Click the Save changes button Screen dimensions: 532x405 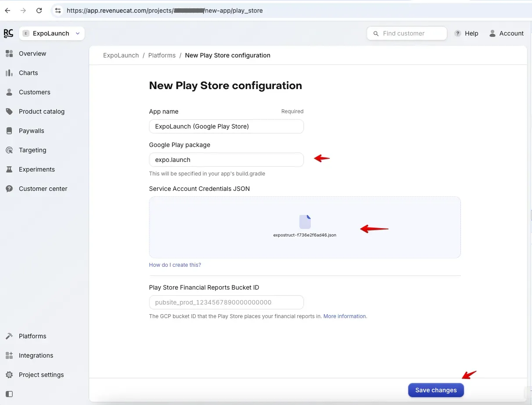pyautogui.click(x=436, y=390)
